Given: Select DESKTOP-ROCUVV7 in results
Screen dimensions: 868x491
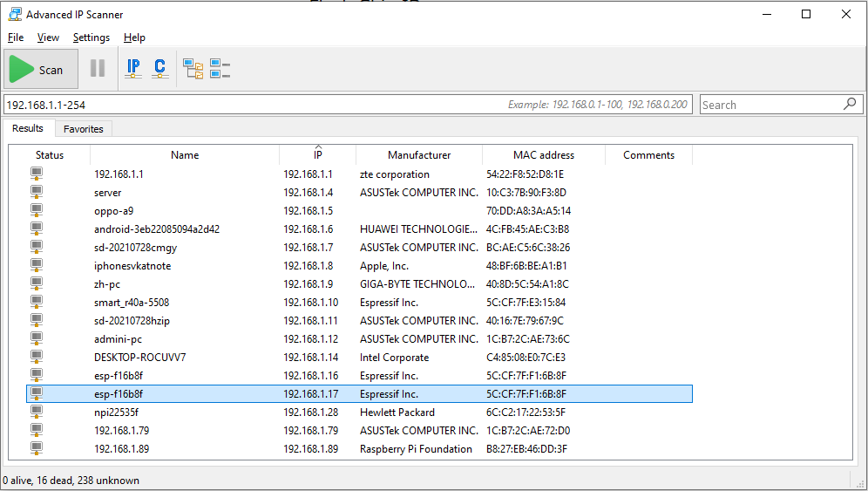Looking at the screenshot, I should coord(140,358).
